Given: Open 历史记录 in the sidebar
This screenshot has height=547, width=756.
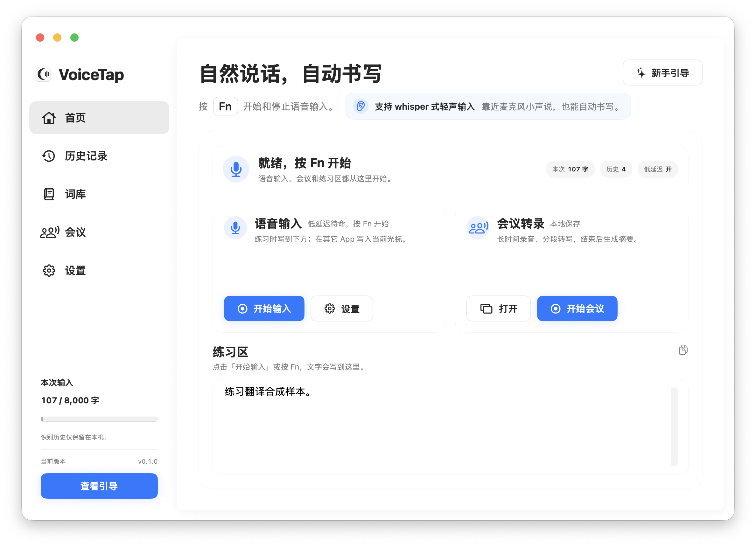Looking at the screenshot, I should pyautogui.click(x=99, y=156).
